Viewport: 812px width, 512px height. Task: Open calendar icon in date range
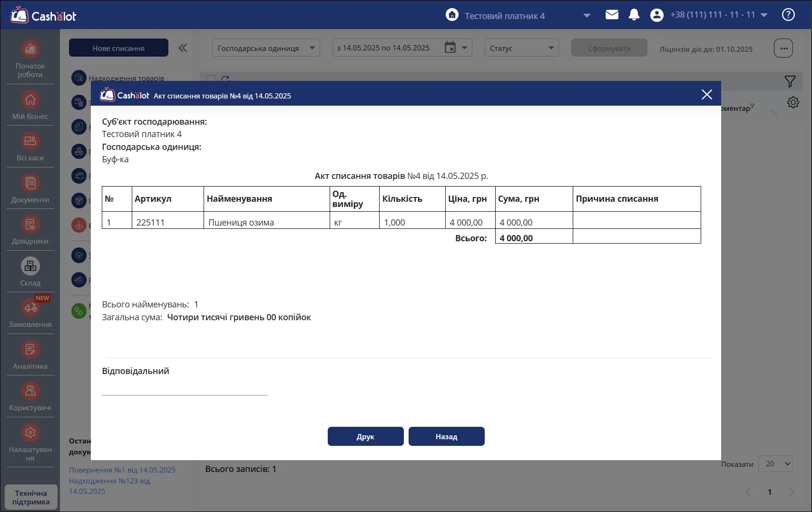coord(450,48)
